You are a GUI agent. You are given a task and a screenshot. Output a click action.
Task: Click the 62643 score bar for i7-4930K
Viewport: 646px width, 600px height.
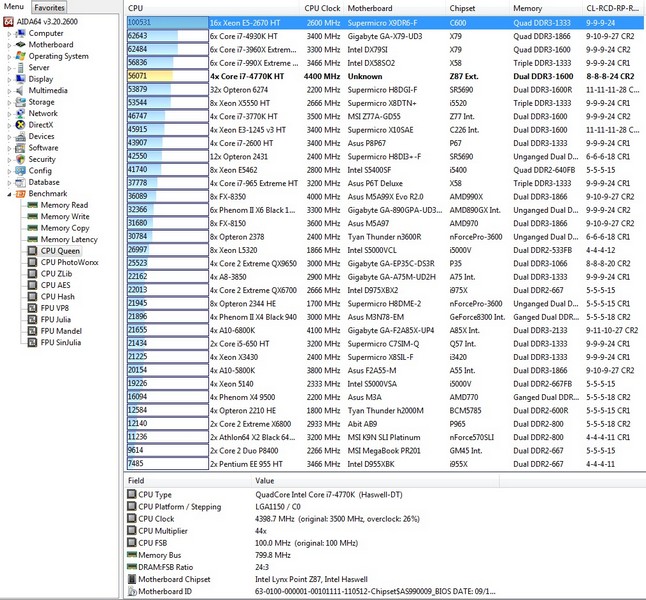tap(167, 36)
